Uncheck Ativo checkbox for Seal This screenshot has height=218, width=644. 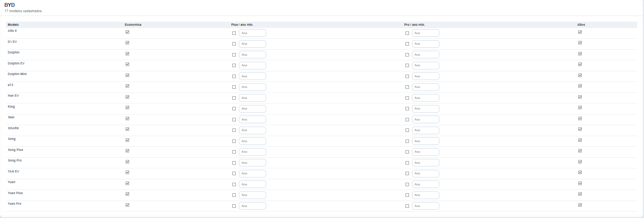580,118
